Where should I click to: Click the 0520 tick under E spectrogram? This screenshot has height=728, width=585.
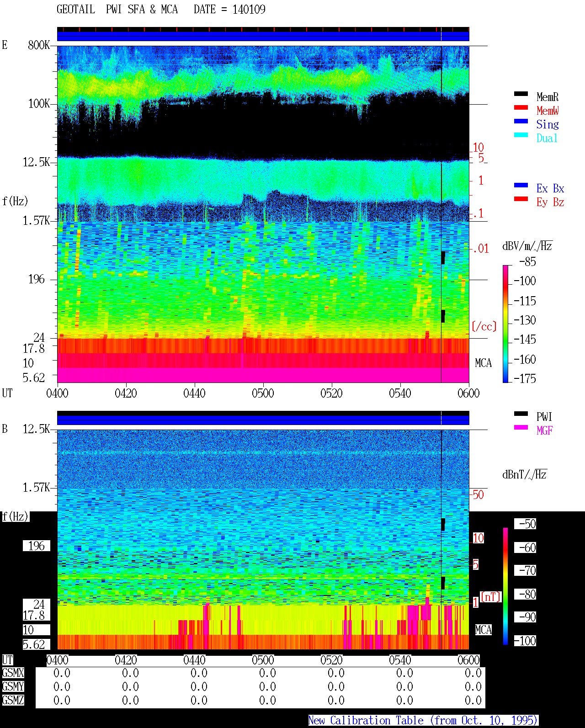pos(332,393)
